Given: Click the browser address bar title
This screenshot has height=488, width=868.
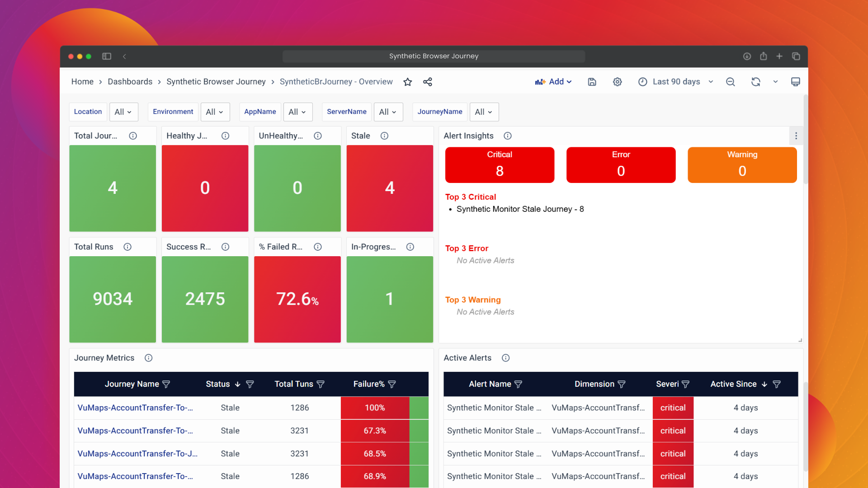Looking at the screenshot, I should 434,56.
